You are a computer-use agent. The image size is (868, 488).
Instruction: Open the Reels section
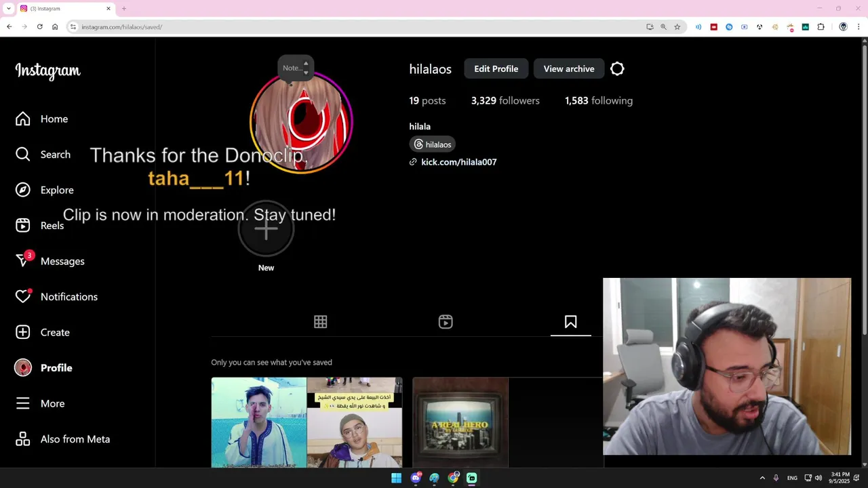pyautogui.click(x=40, y=226)
